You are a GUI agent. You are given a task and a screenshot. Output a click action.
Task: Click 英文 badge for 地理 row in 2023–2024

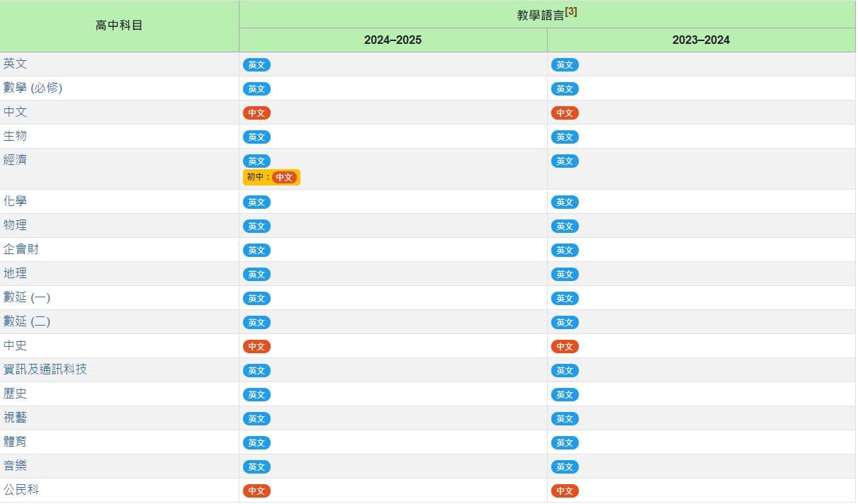click(565, 275)
